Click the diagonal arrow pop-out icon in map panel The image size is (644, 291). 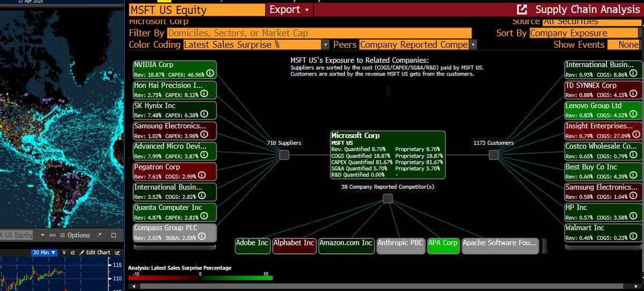[x=99, y=235]
